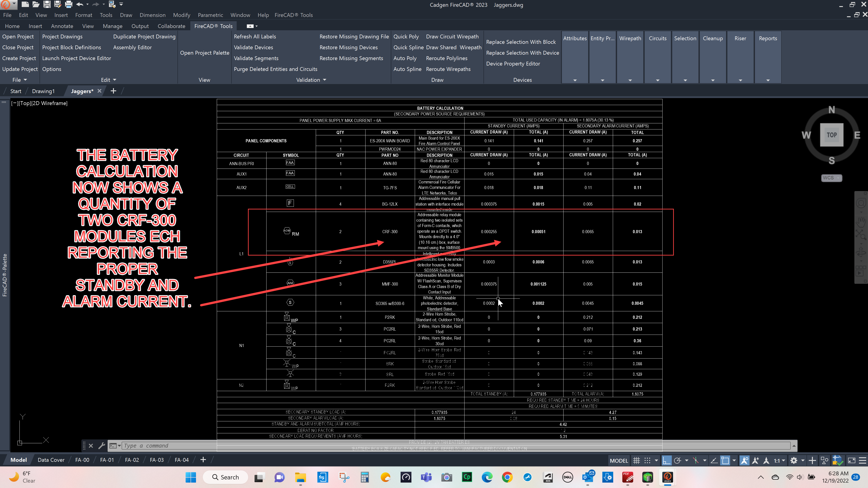Image resolution: width=868 pixels, height=488 pixels.
Task: Click Device Property Editor command
Action: click(x=513, y=64)
